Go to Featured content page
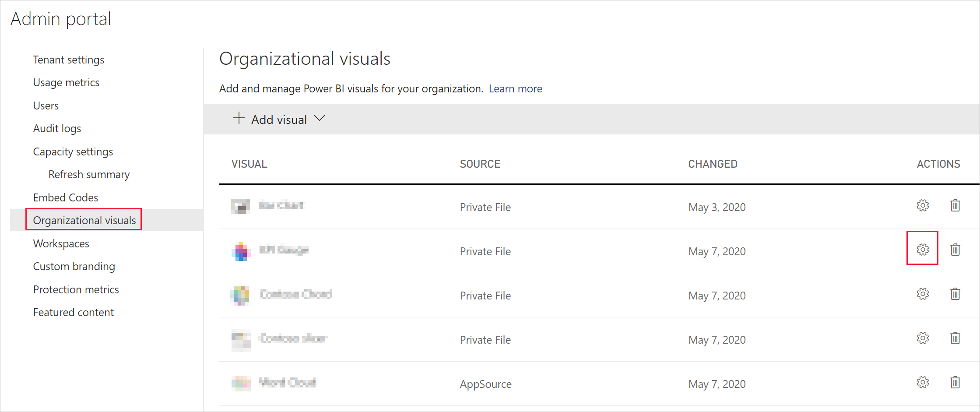Viewport: 980px width, 412px height. tap(74, 312)
